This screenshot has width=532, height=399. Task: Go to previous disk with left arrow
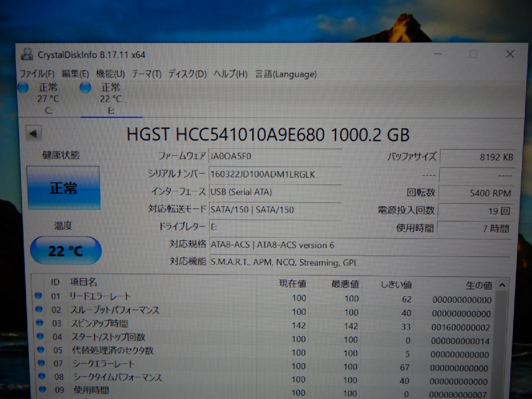click(34, 133)
